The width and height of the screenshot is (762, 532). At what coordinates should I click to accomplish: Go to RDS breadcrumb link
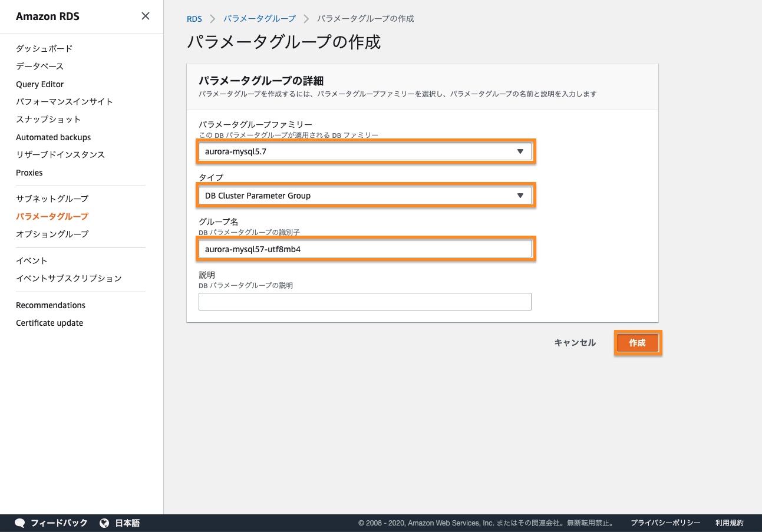tap(194, 19)
